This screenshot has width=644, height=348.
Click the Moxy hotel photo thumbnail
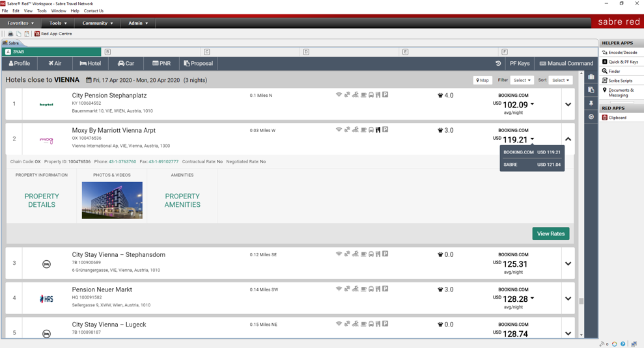tap(112, 200)
